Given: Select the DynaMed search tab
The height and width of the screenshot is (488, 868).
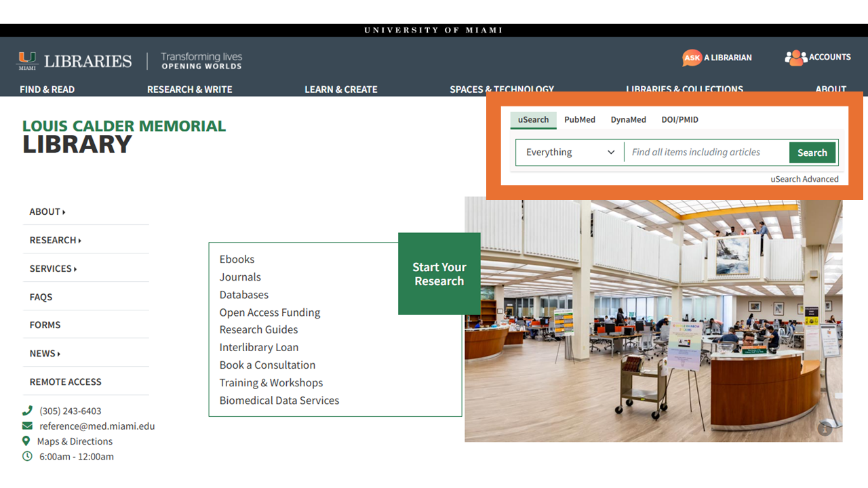Looking at the screenshot, I should [x=628, y=120].
